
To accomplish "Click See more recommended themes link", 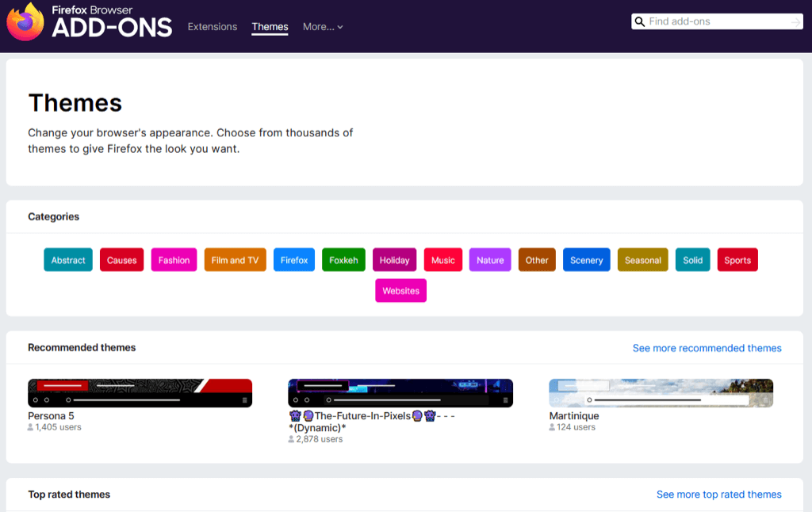I will point(707,348).
